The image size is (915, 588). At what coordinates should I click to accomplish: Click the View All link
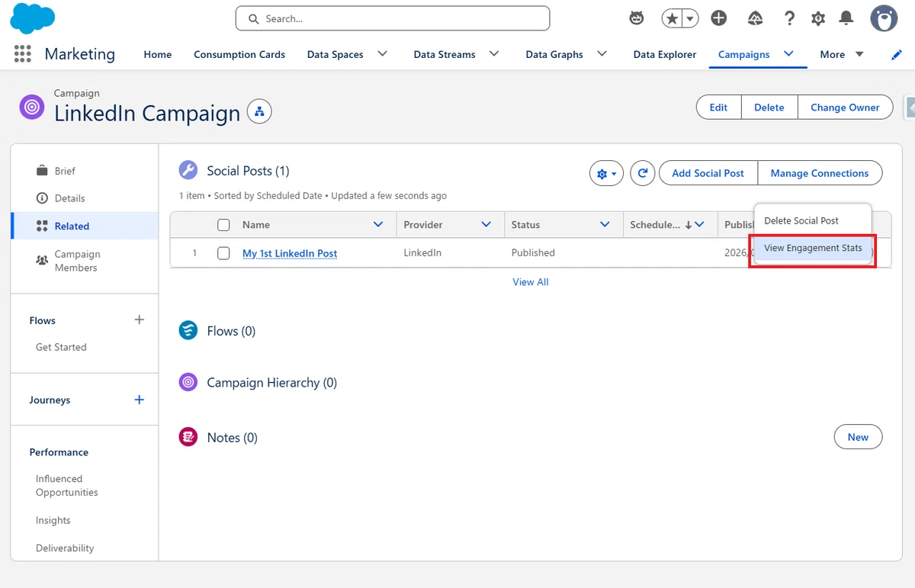click(531, 282)
